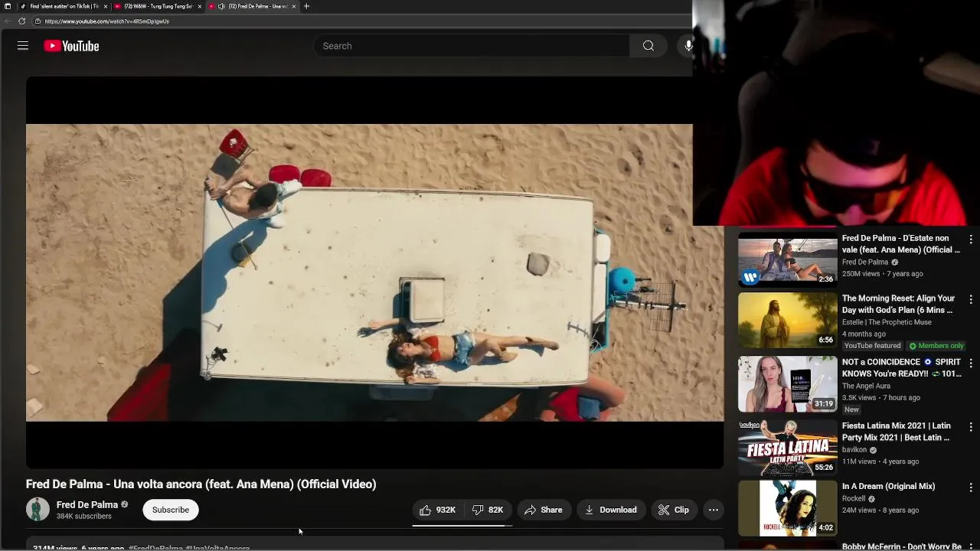The image size is (980, 551).
Task: Open Fred De Palma channel avatar
Action: [x=38, y=510]
